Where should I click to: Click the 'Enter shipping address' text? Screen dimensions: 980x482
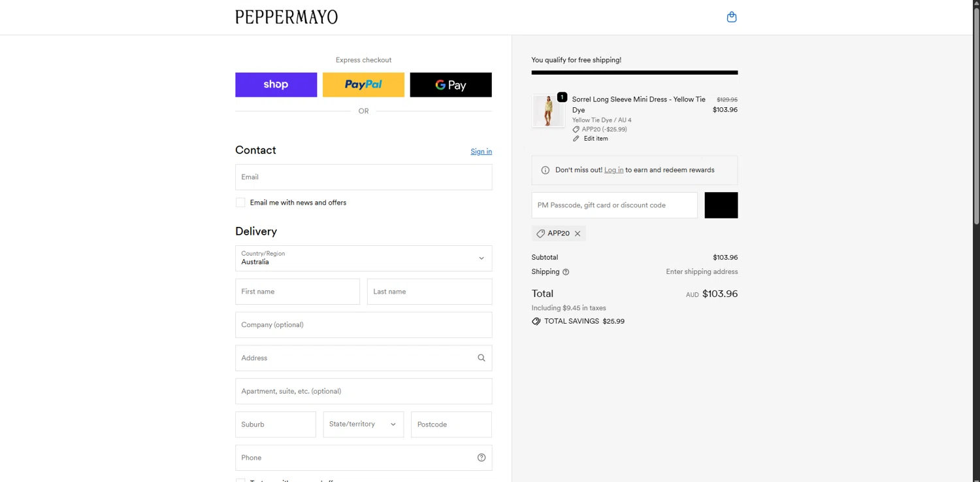[702, 272]
